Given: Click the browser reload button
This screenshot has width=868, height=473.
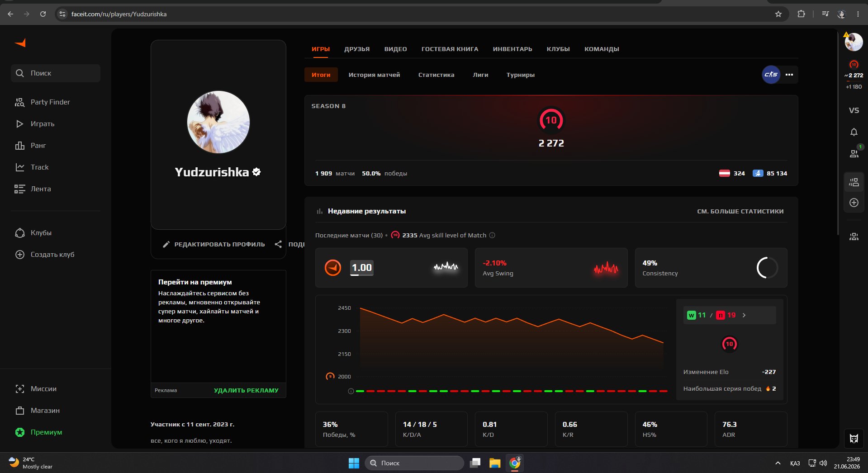Looking at the screenshot, I should click(43, 14).
